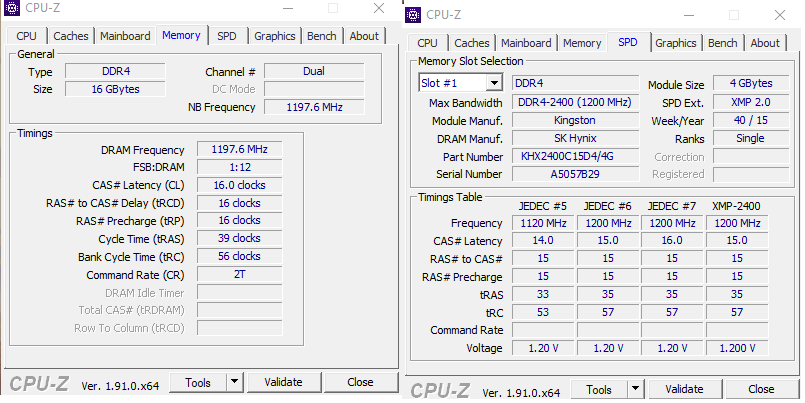Click Tools button in left window
The height and width of the screenshot is (403, 805).
(198, 382)
